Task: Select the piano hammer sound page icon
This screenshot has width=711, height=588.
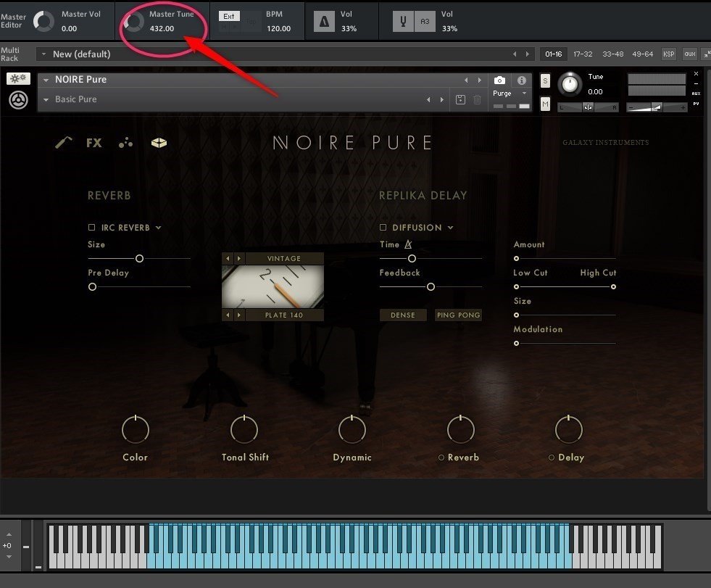Action: point(63,143)
